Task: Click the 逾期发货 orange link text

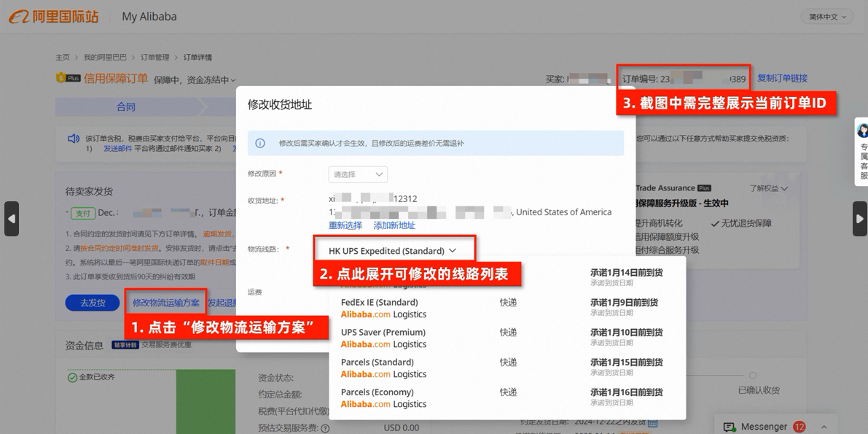Action: 218,234
